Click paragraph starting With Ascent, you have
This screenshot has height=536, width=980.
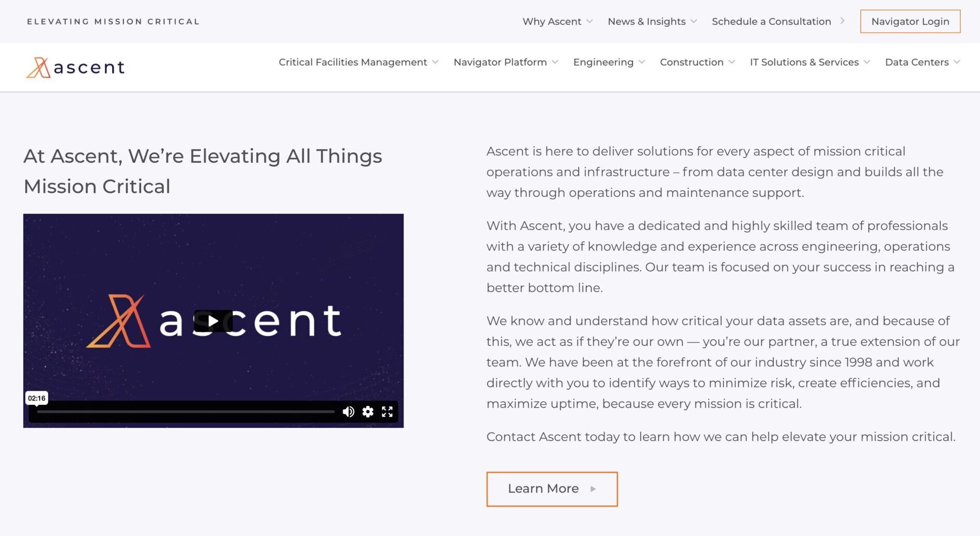720,256
